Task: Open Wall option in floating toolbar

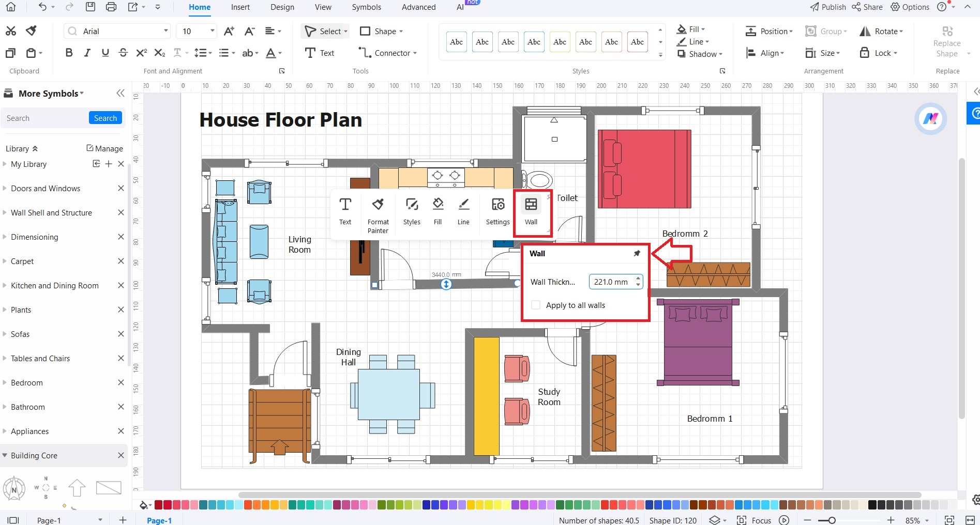Action: (531, 212)
